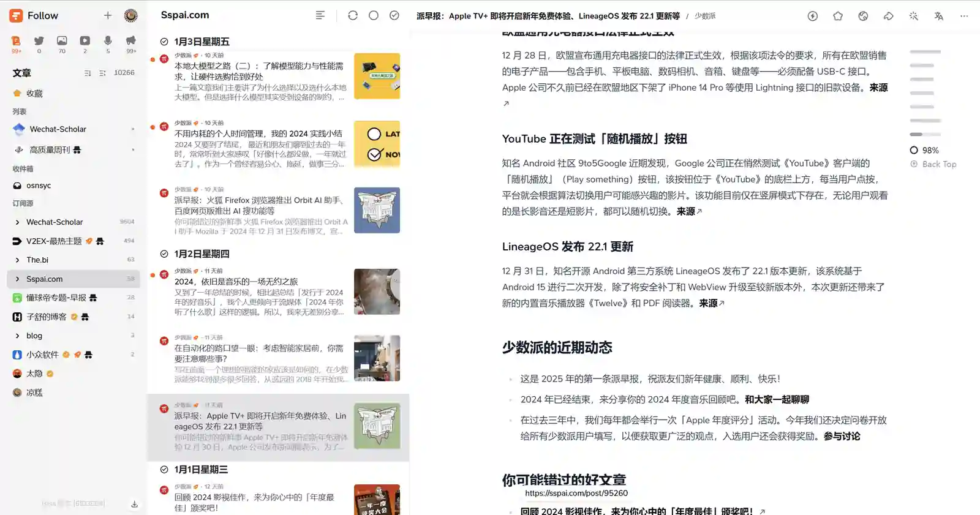Click the download icon at sidebar bottom
980x515 pixels.
[134, 504]
